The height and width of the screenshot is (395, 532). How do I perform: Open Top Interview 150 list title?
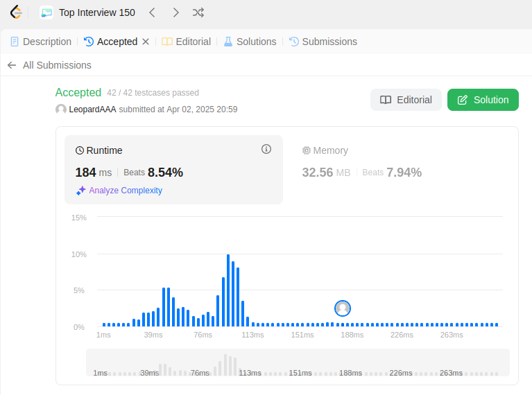tap(96, 12)
